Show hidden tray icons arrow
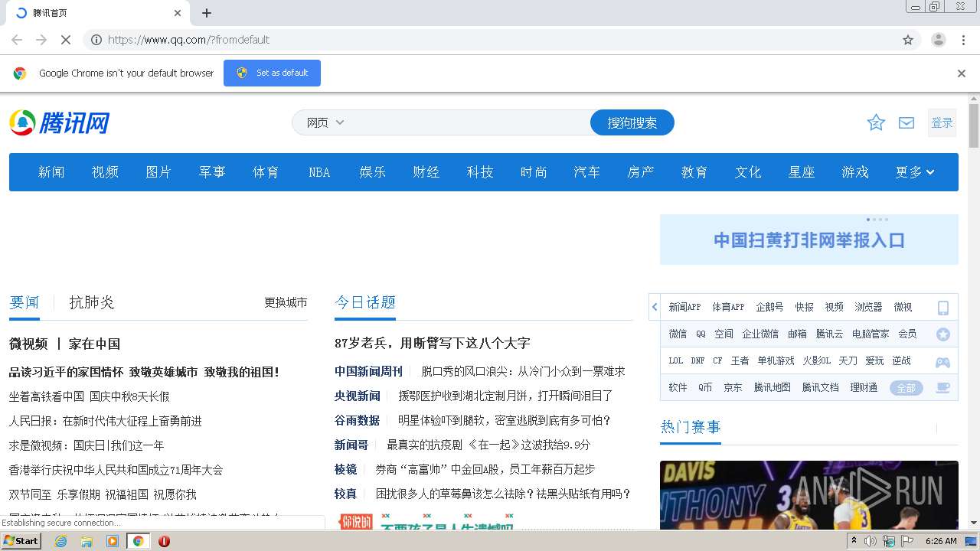This screenshot has height=551, width=980. [854, 541]
